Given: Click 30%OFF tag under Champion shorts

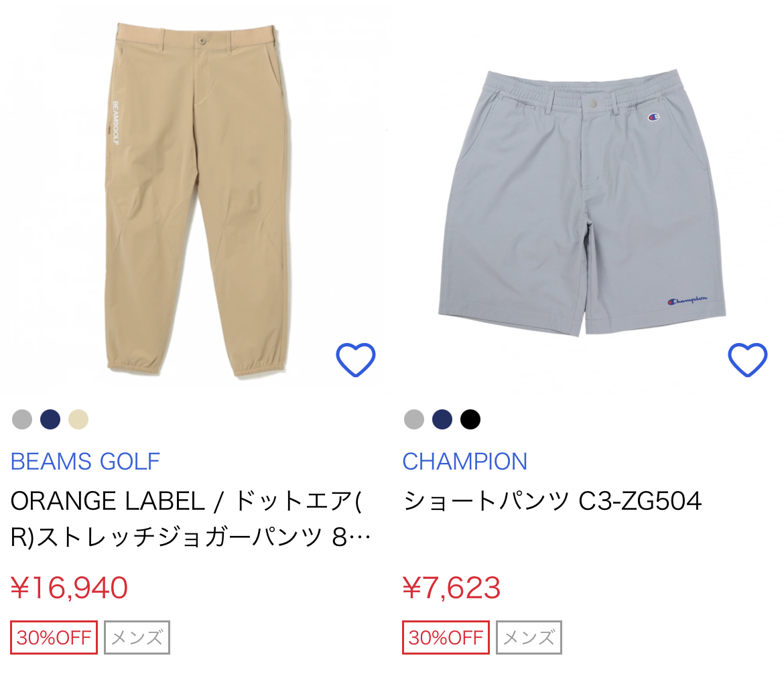Looking at the screenshot, I should coord(446,638).
